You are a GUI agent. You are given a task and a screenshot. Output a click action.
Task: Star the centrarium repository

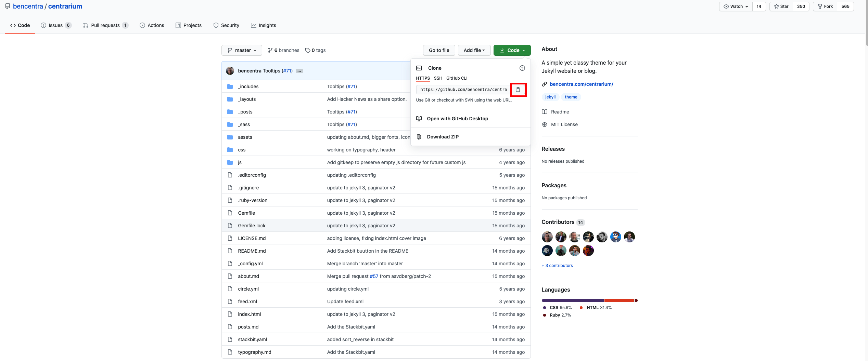[781, 6]
